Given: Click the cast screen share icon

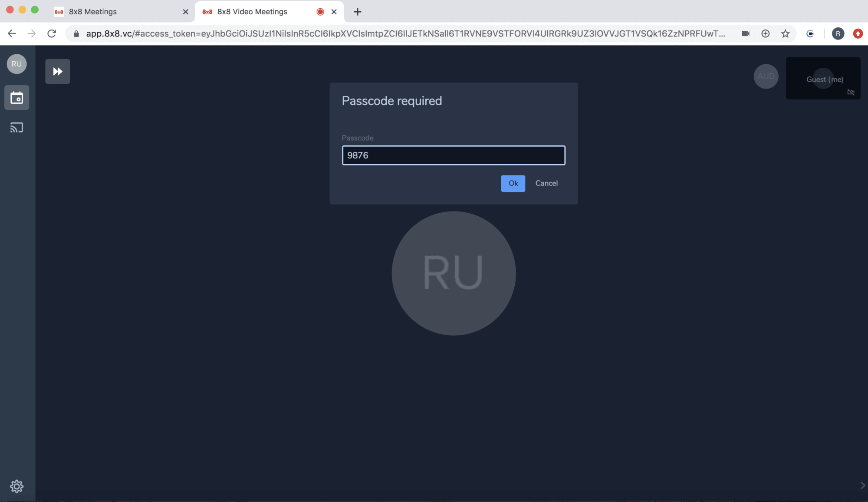Looking at the screenshot, I should point(16,128).
